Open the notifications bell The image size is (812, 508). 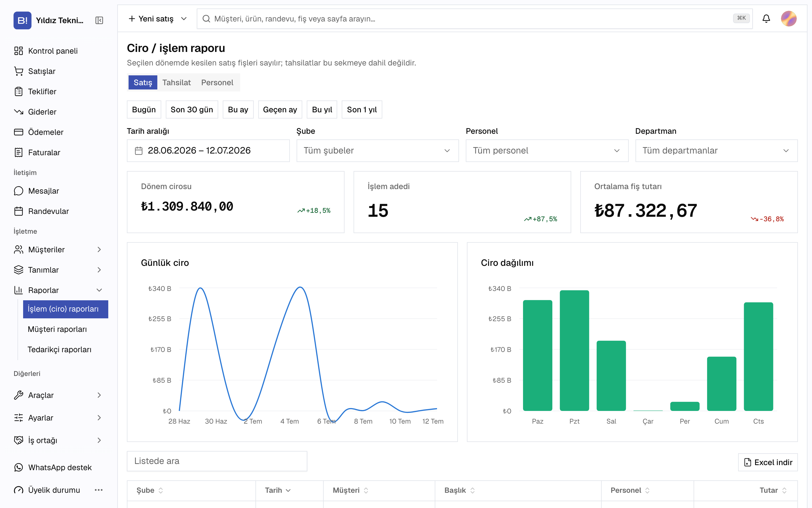pos(766,18)
